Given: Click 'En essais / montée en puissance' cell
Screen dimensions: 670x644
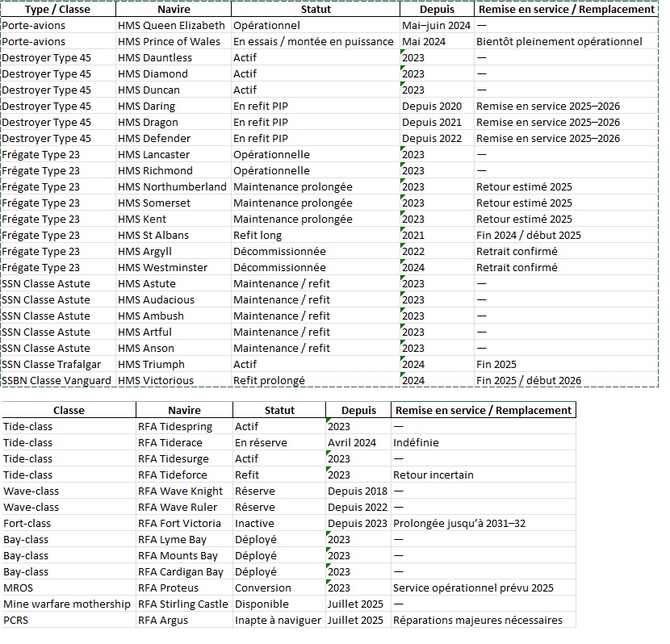Looking at the screenshot, I should (x=316, y=42).
